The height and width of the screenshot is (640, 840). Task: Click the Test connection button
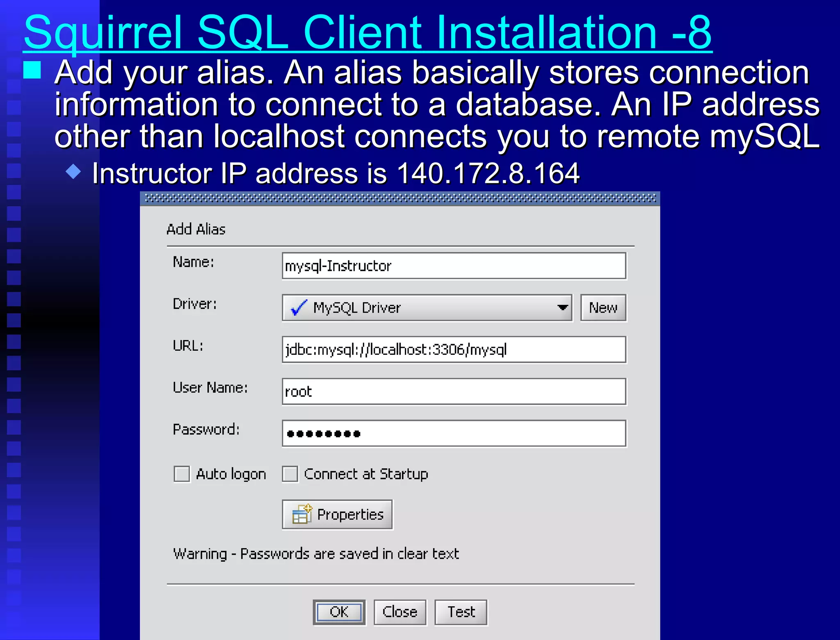coord(461,612)
